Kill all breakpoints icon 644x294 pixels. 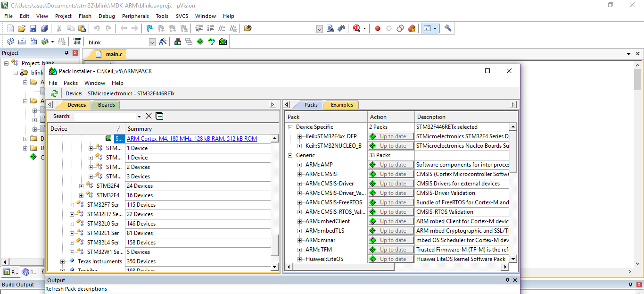point(412,28)
